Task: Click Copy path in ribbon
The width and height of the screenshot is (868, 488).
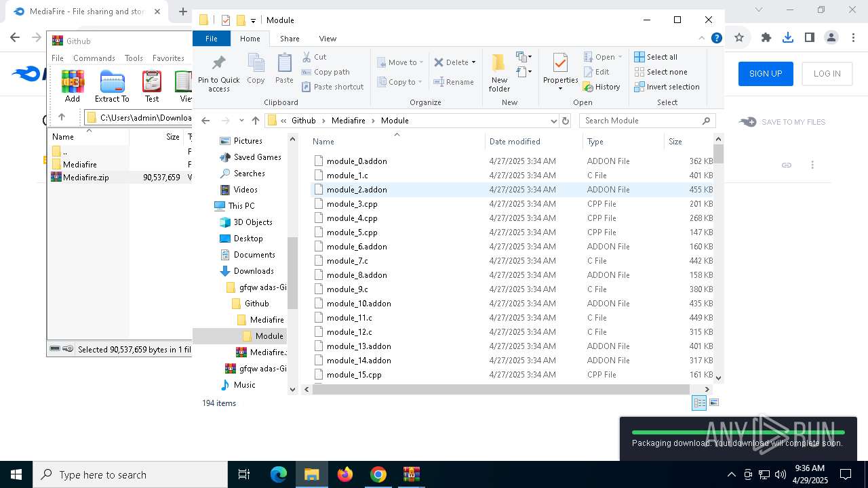Action: [x=325, y=72]
